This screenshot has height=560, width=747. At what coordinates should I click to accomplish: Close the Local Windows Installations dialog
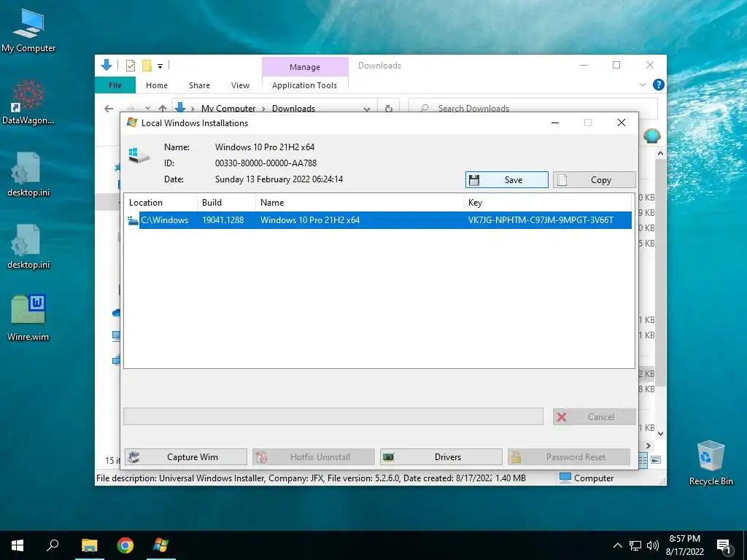pos(622,122)
